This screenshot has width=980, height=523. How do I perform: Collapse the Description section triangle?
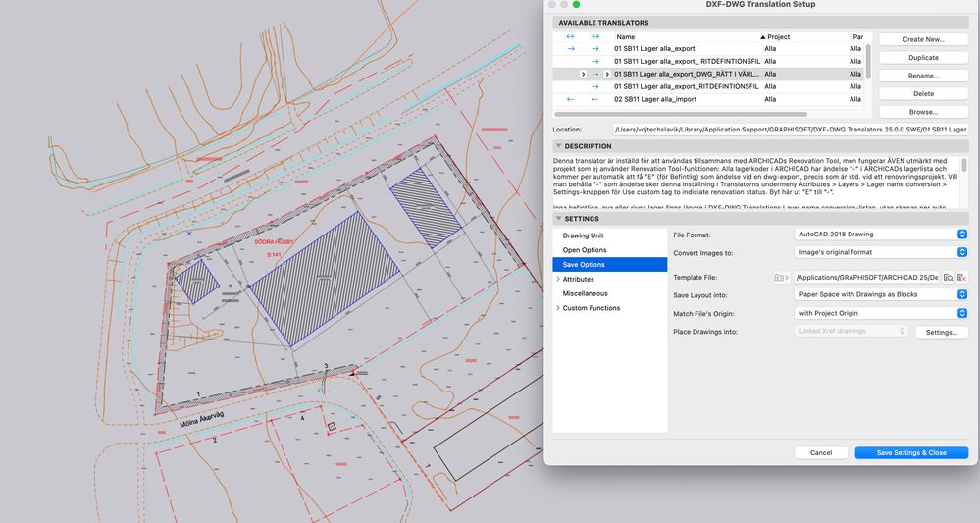click(x=558, y=146)
